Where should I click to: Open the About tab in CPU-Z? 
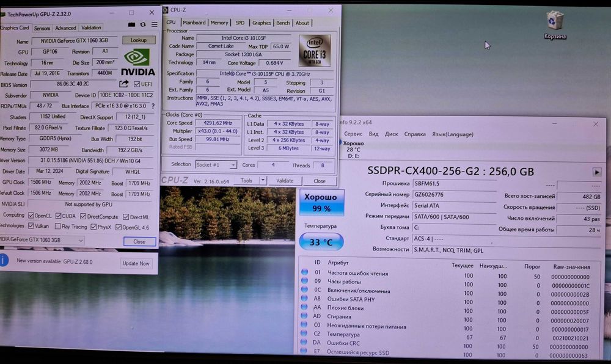[302, 23]
